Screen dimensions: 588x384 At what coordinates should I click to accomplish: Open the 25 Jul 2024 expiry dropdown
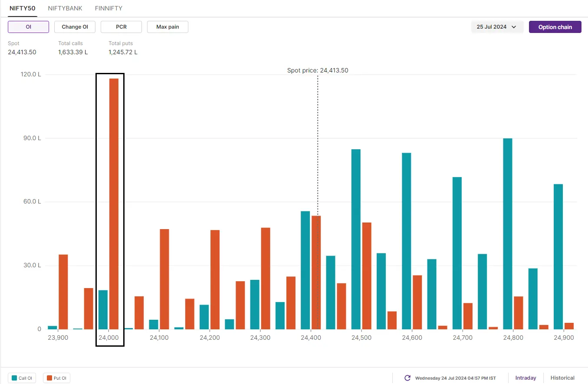tap(497, 27)
